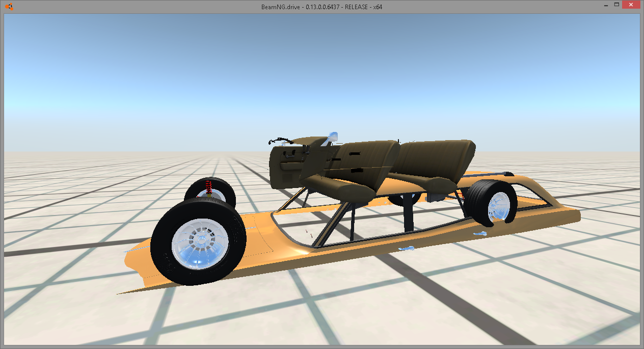Click the red coil spring suspension

click(209, 187)
